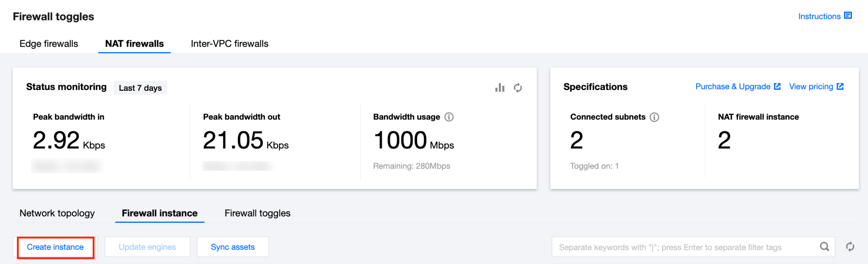This screenshot has width=868, height=264.
Task: Click the search magnifier icon
Action: (824, 247)
